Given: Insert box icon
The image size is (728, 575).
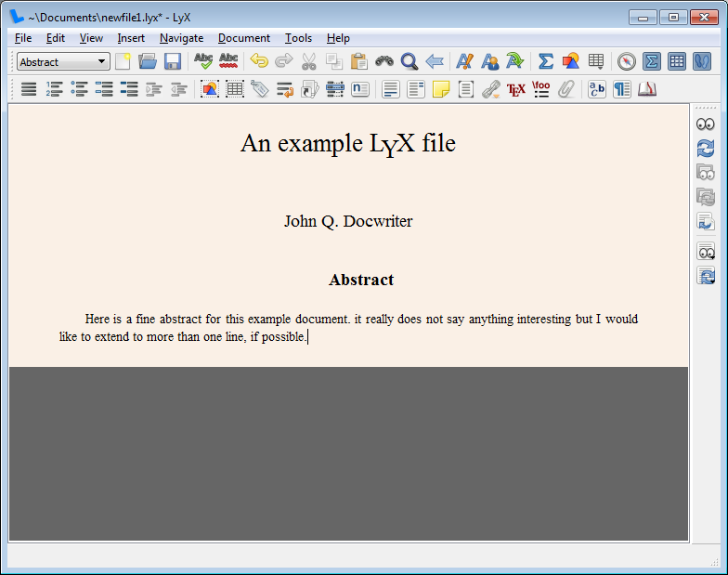Looking at the screenshot, I should click(x=466, y=89).
